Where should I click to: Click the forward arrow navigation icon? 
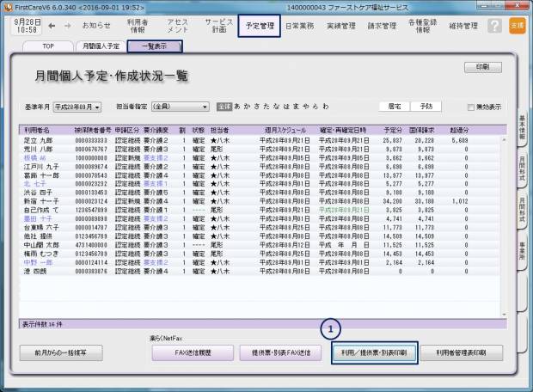pyautogui.click(x=68, y=26)
